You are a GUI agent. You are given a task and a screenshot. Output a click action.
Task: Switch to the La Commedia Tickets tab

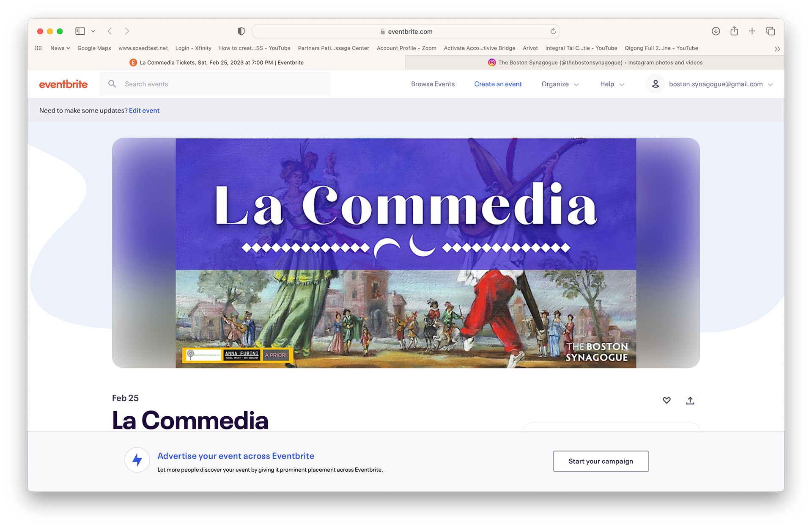(x=217, y=63)
